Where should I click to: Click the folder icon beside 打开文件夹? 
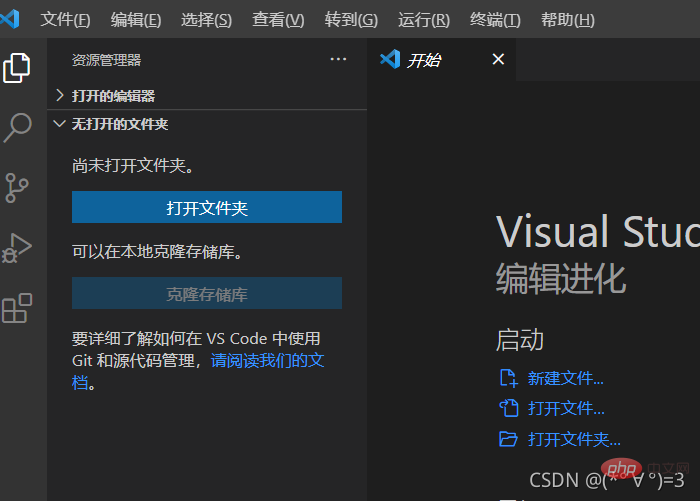point(508,439)
